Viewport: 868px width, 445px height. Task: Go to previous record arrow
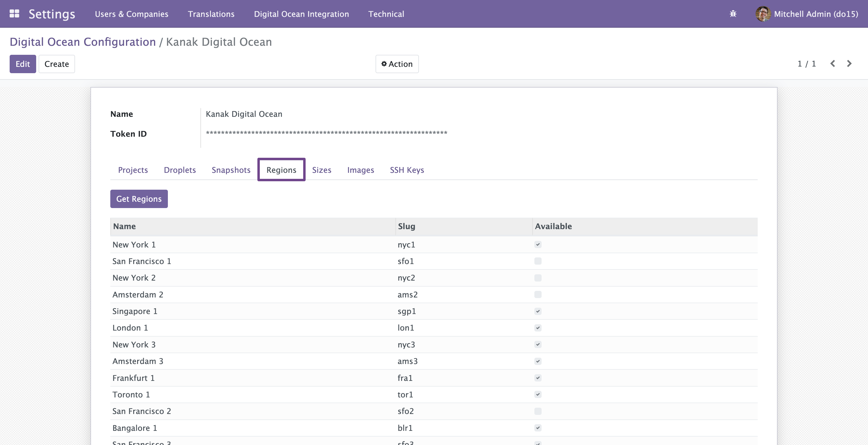pos(833,64)
